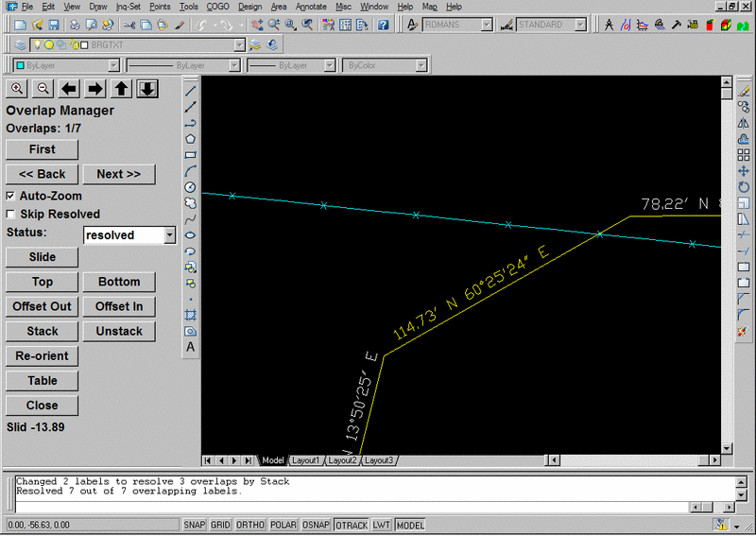Uncheck the Auto-Zoom checkbox
756x536 pixels.
(10, 196)
